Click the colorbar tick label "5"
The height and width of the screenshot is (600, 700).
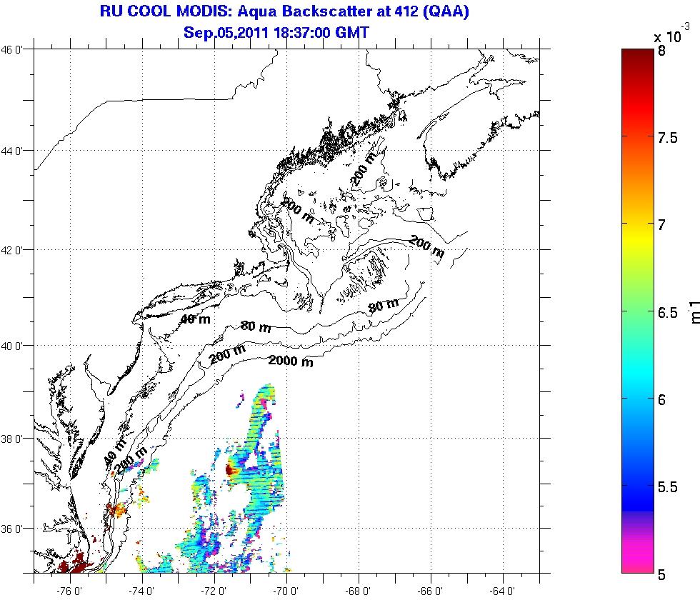tap(661, 574)
